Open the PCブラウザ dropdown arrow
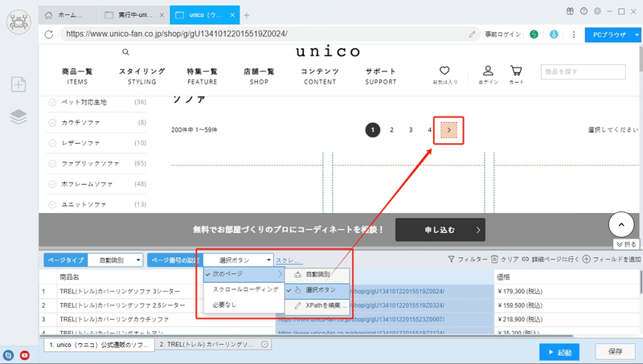This screenshot has width=643, height=364. pyautogui.click(x=637, y=35)
